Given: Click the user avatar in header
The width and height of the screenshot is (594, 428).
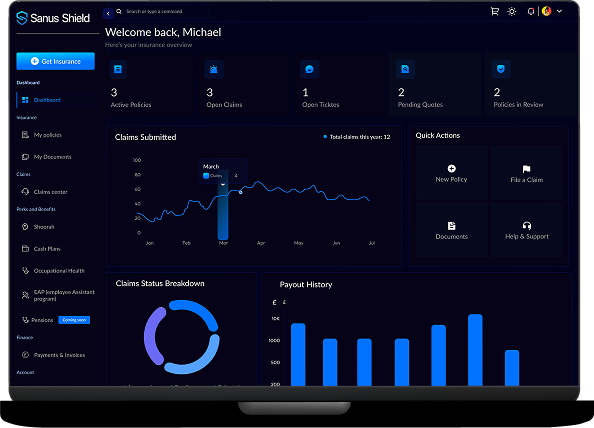Looking at the screenshot, I should (546, 11).
